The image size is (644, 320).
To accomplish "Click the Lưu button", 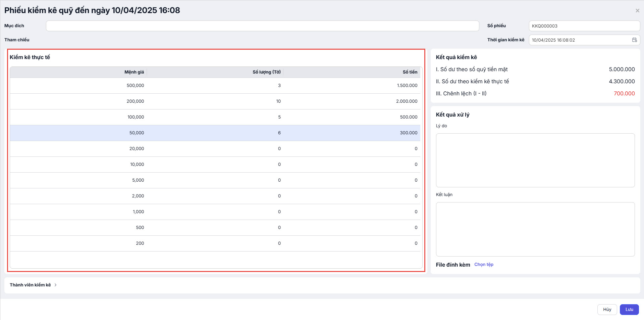I will click(629, 309).
